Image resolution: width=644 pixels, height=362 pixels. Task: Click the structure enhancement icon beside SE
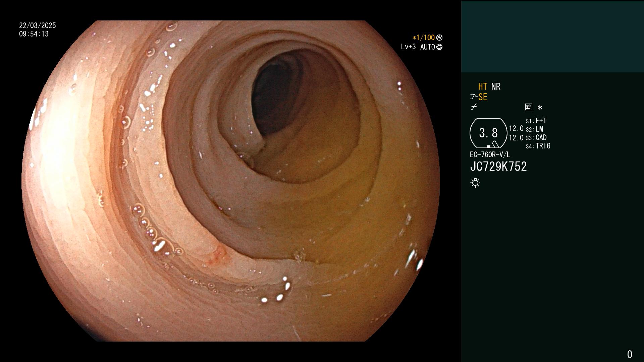[474, 97]
